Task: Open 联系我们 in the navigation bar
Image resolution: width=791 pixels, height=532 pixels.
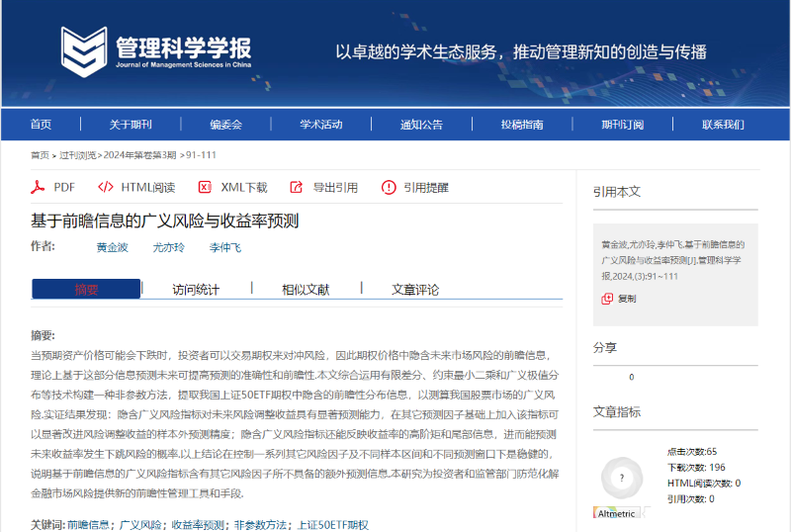Action: (723, 125)
